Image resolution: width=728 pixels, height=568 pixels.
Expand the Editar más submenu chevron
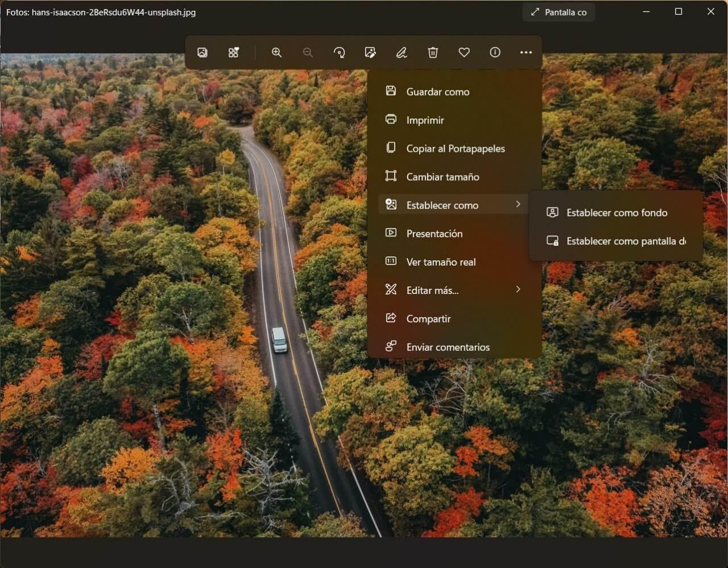tap(518, 289)
